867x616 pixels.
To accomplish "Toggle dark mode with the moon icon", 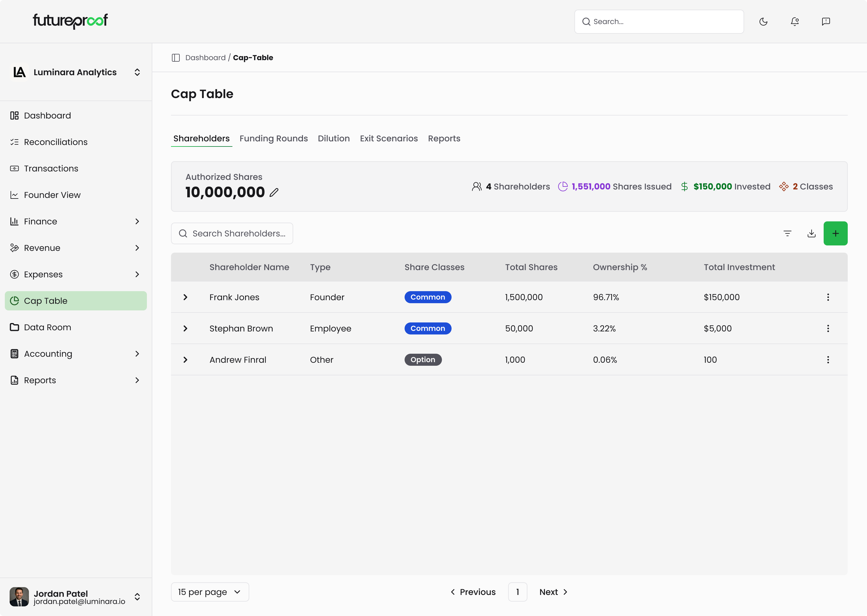I will click(x=763, y=22).
